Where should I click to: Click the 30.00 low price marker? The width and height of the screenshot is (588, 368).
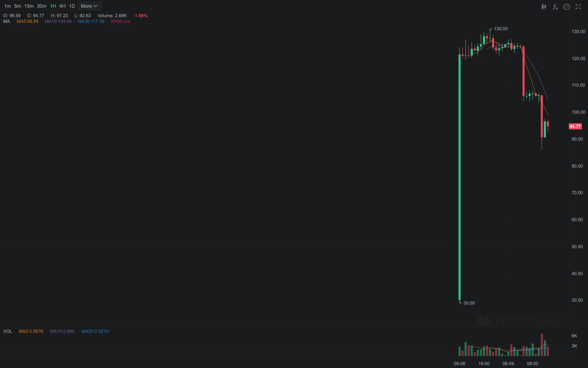coord(469,303)
